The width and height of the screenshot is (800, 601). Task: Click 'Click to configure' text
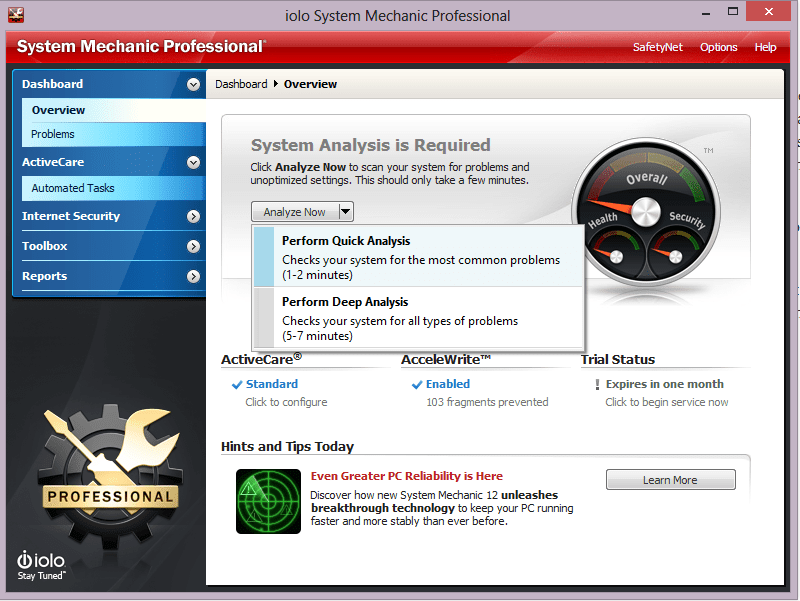[286, 402]
